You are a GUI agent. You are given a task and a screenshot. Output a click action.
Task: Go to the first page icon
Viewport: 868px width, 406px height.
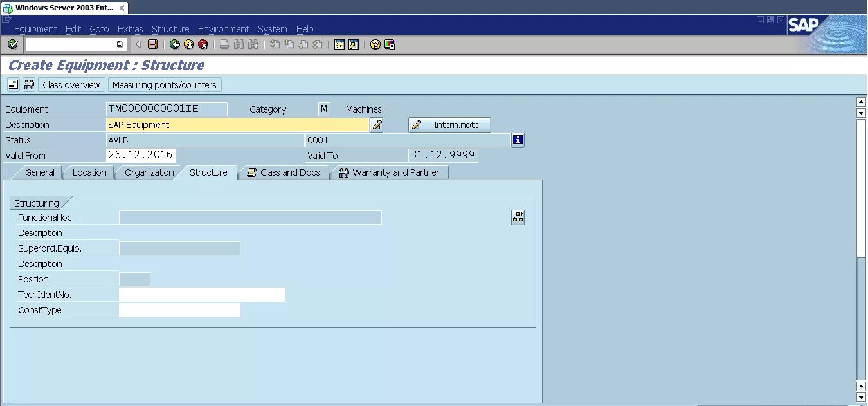(275, 44)
